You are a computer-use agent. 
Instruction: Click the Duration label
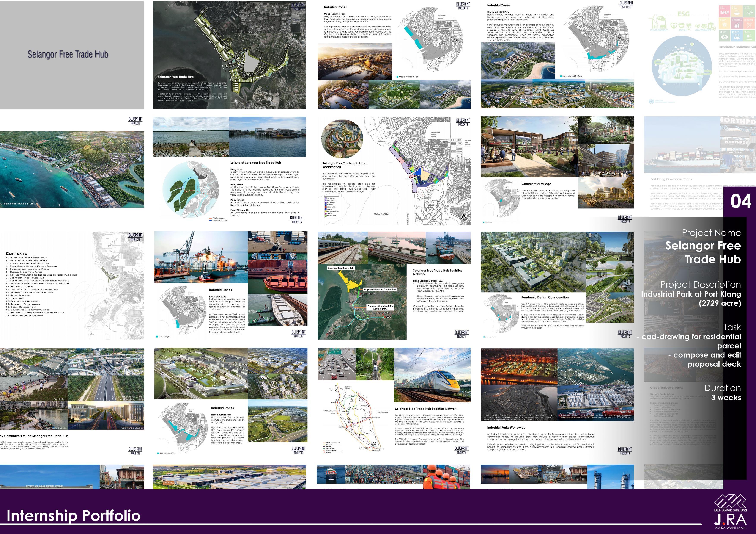(723, 388)
